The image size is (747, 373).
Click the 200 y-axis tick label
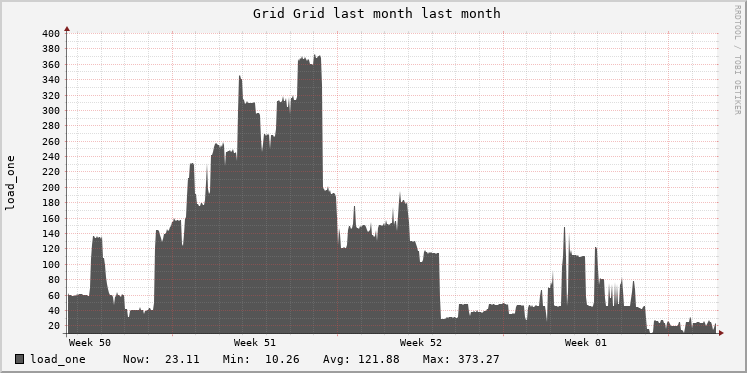51,188
